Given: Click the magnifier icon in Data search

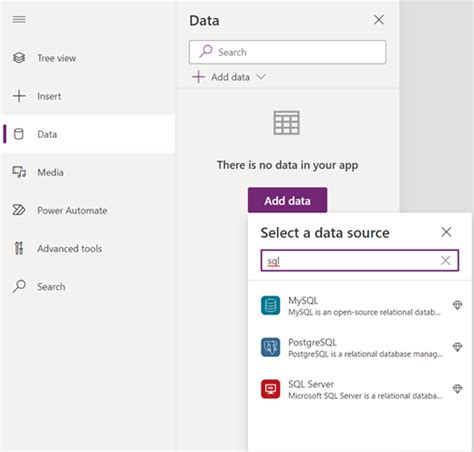Looking at the screenshot, I should (206, 51).
